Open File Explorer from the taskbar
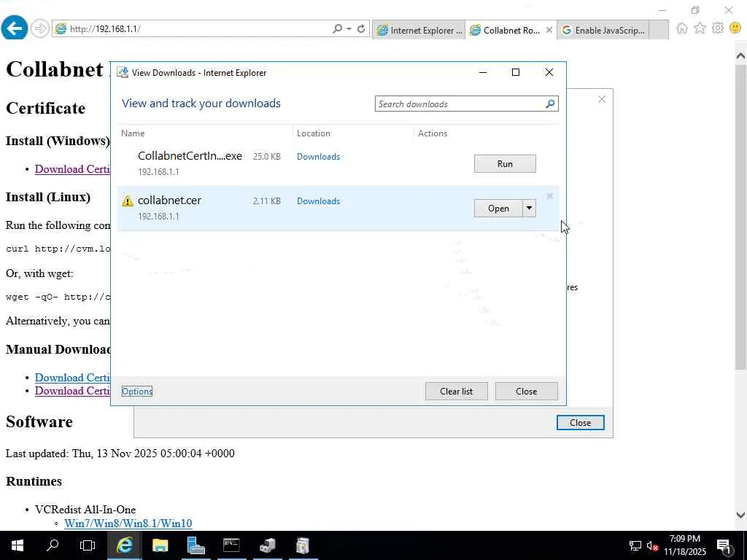747x560 pixels. (x=160, y=545)
